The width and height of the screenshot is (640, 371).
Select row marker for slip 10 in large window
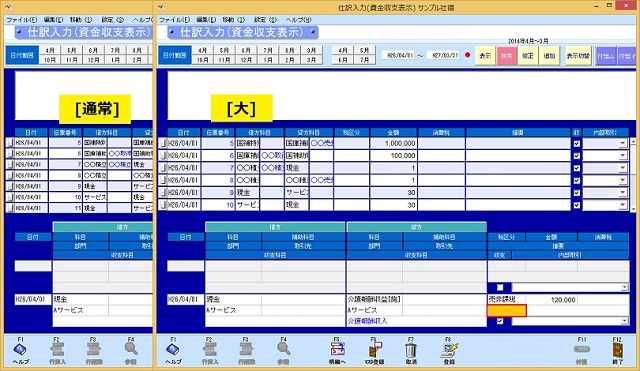coord(163,204)
